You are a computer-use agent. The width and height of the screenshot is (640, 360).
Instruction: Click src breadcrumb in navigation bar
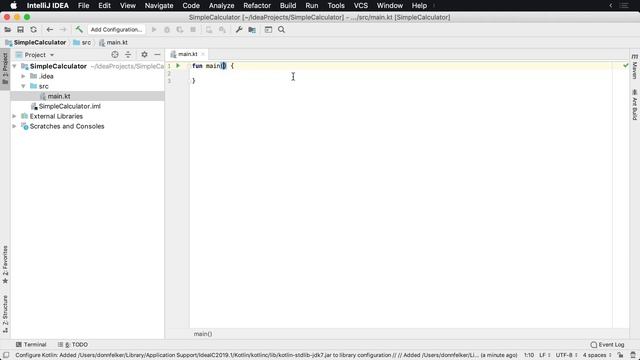tap(82, 42)
